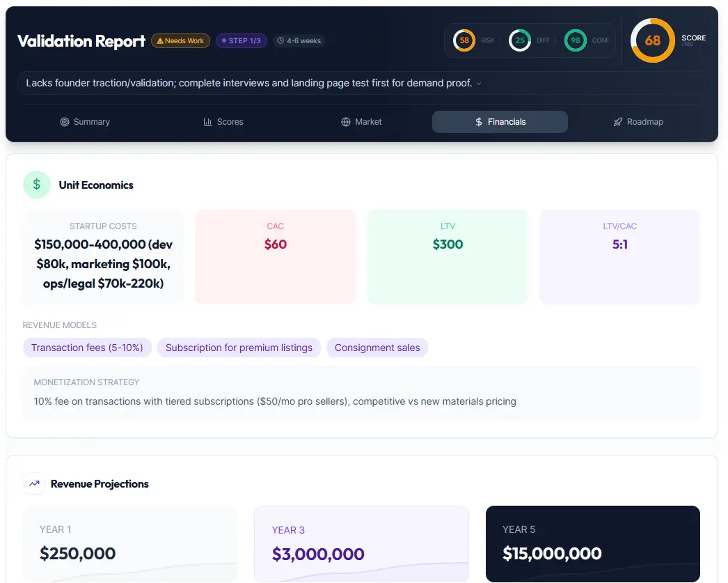The width and height of the screenshot is (728, 583).
Task: Click the Year 5 revenue card showing $15,000,000
Action: [592, 544]
